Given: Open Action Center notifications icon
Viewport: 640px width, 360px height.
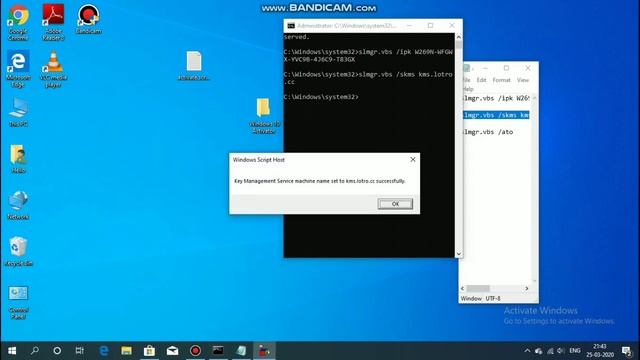Looking at the screenshot, I should click(627, 351).
